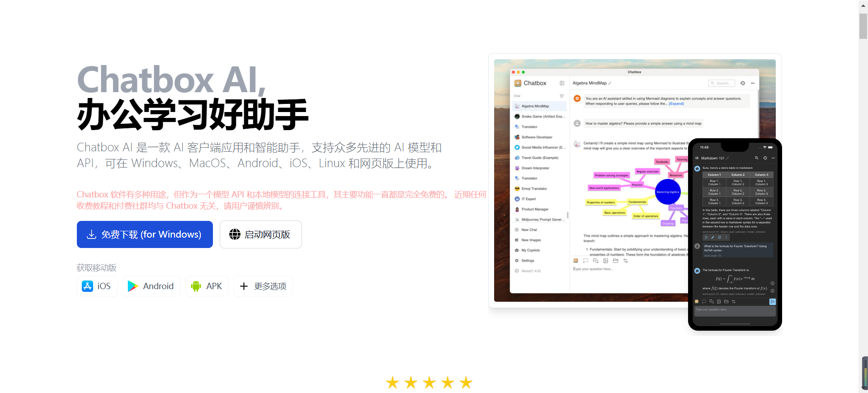Select Snake Game (Artifact Exa... chat

tap(540, 117)
